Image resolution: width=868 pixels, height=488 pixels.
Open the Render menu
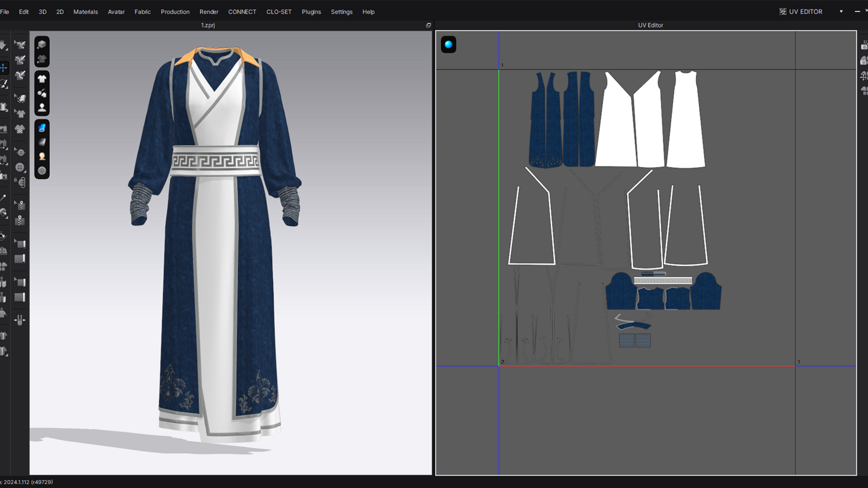coord(209,12)
